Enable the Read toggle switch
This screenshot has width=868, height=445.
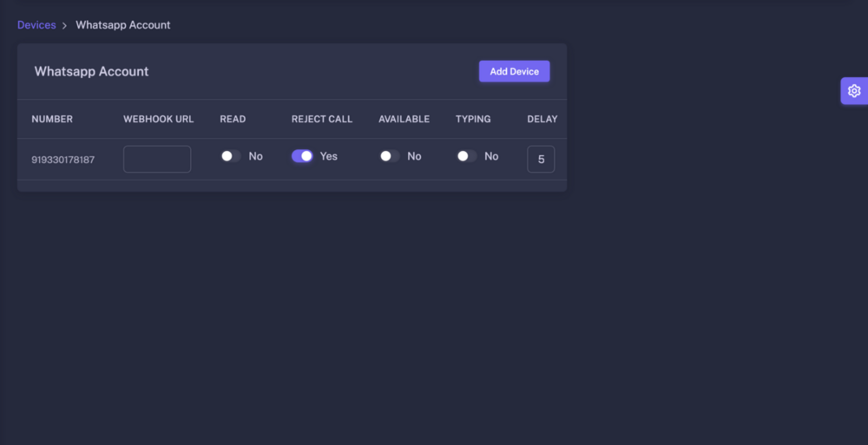(x=230, y=156)
